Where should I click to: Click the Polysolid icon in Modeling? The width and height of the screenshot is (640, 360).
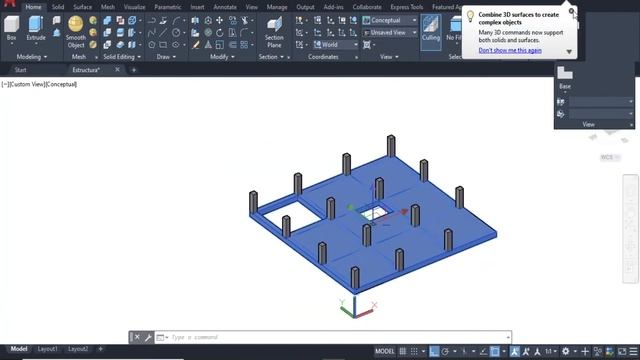click(x=56, y=20)
